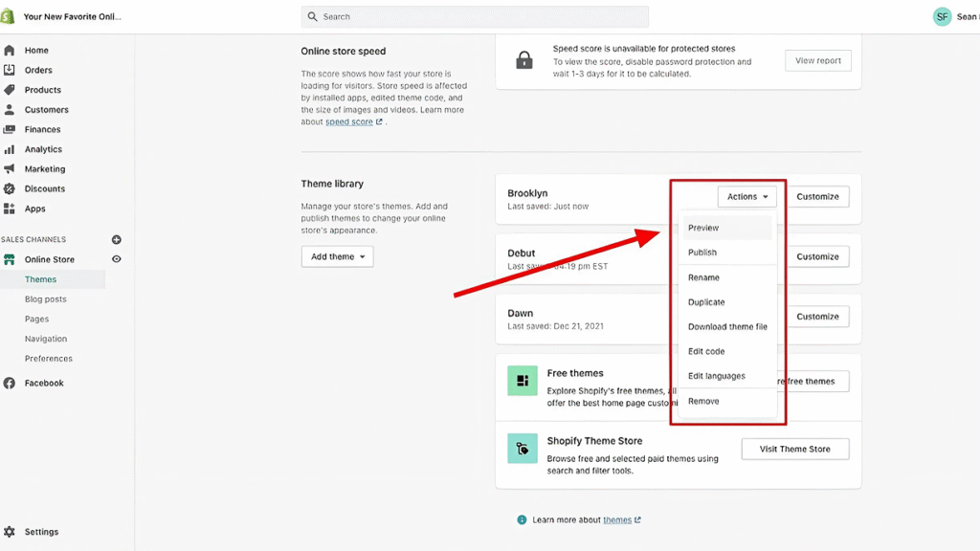Viewport: 980px width, 551px height.
Task: Click the SF user avatar
Action: 942,17
